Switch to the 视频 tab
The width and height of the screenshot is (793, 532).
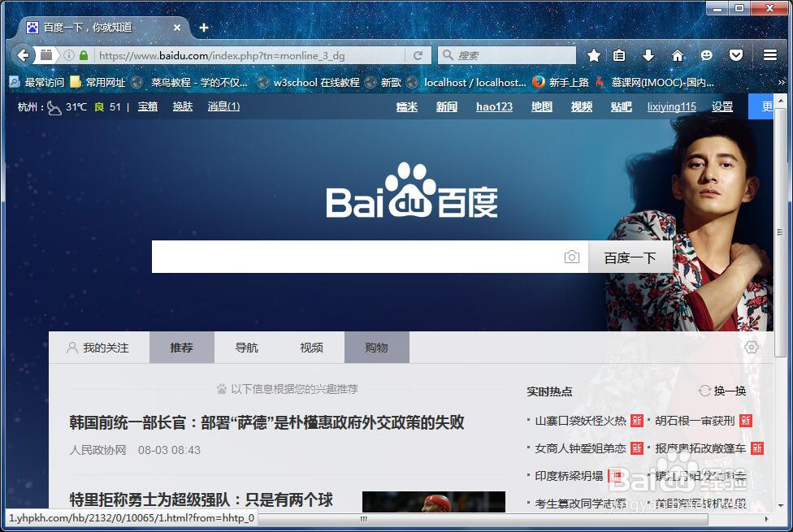311,348
